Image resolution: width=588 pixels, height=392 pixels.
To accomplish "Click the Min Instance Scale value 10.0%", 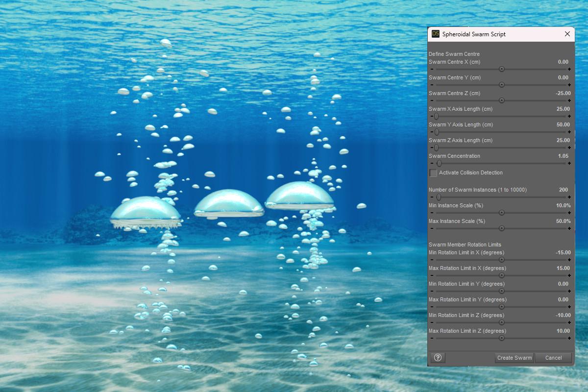I will pos(563,205).
